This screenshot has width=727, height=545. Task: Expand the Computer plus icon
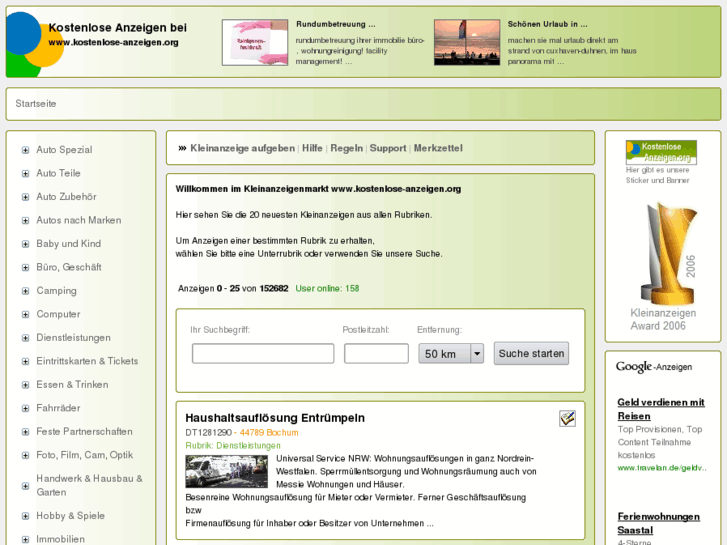(x=26, y=314)
